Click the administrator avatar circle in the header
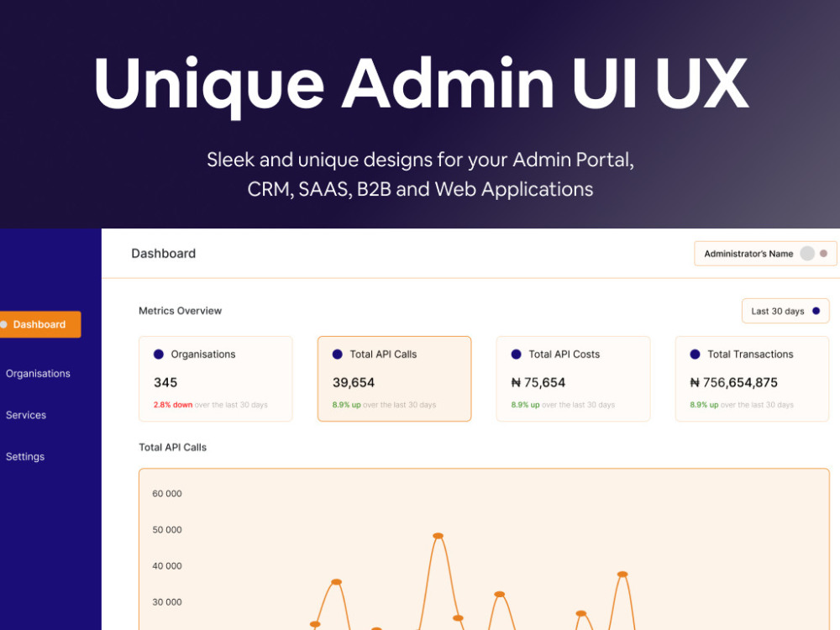840x630 pixels. coord(806,253)
